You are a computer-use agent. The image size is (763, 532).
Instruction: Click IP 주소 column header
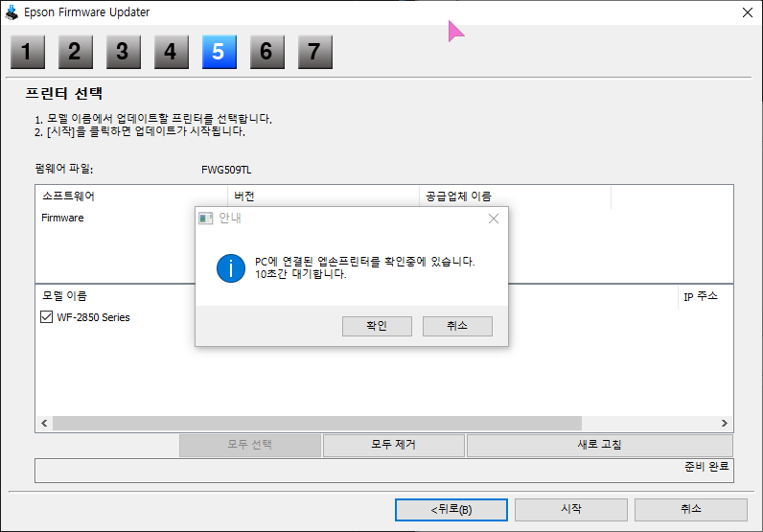[x=701, y=296]
